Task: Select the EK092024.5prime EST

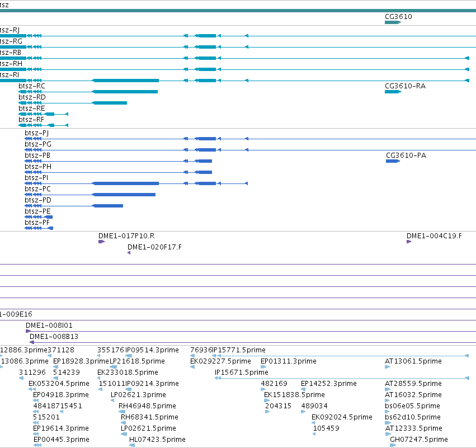Action: 342,418
